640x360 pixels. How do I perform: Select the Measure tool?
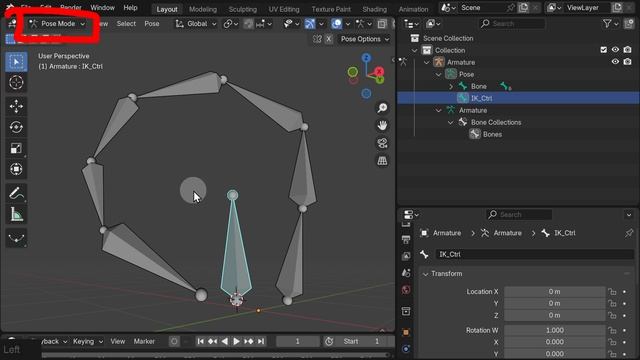[16, 214]
